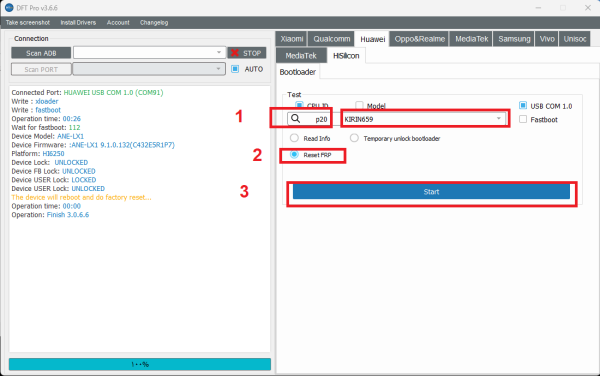Screen dimensions: 600x376
Task: Select the Reset FRP radio button
Action: tap(294, 155)
